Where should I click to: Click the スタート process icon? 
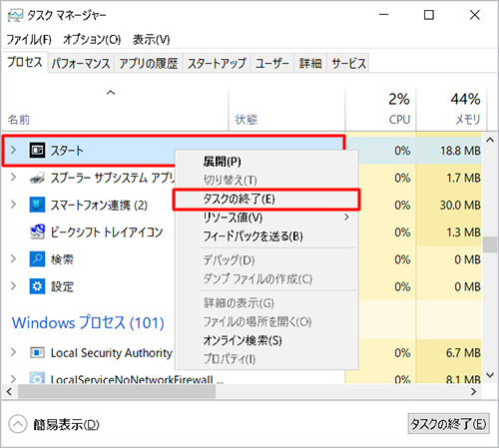point(37,151)
